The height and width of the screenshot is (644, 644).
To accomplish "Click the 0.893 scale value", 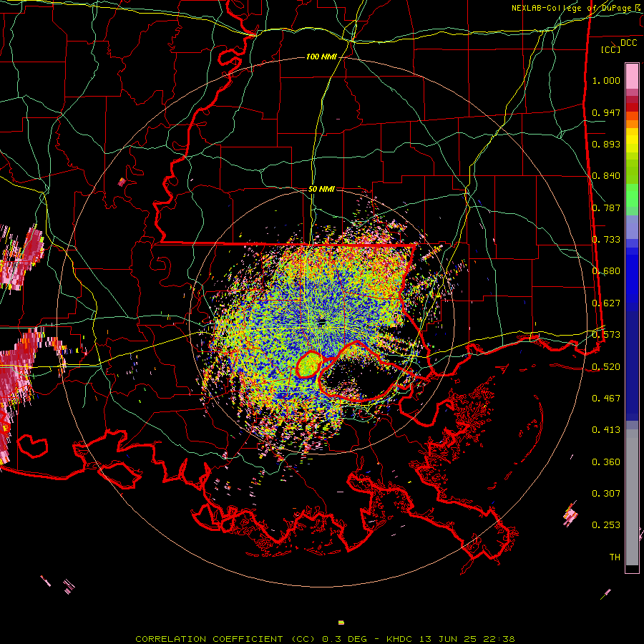I will (x=606, y=144).
